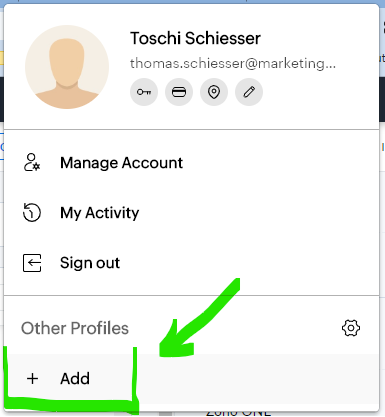Click the name Toschi Schiesser
The image size is (385, 417).
tap(195, 38)
